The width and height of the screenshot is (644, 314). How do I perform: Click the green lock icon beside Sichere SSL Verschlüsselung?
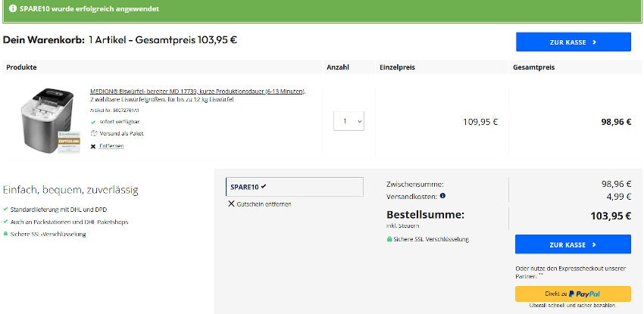pos(389,239)
